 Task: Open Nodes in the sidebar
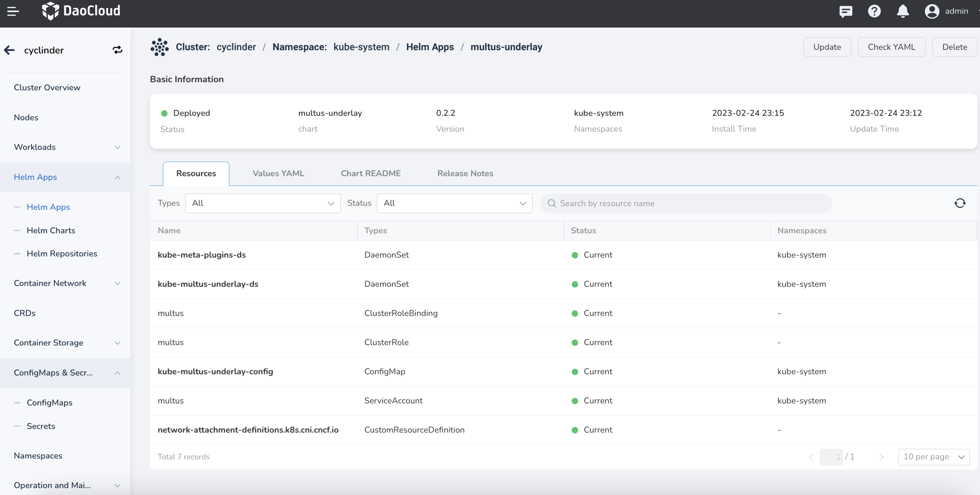[x=26, y=117]
